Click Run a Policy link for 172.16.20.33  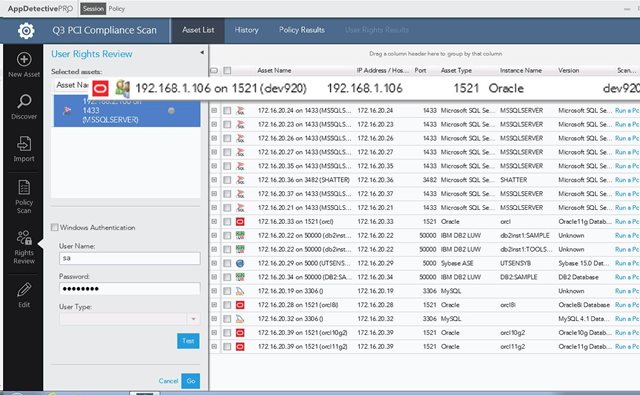point(627,222)
